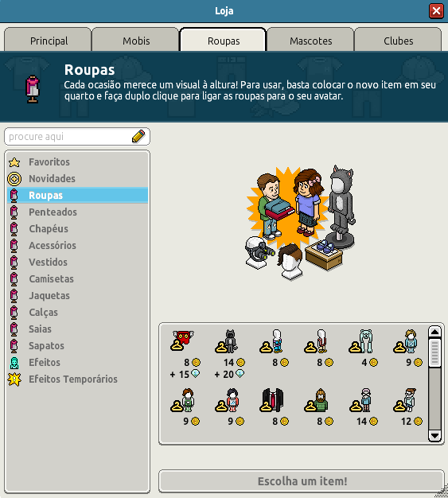Click the Favoritos star icon
448x498 pixels.
14,162
